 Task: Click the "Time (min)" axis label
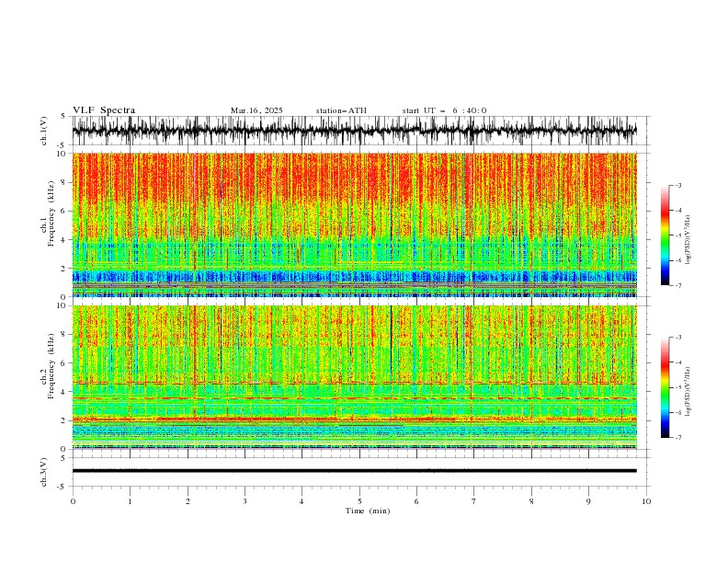coord(368,511)
